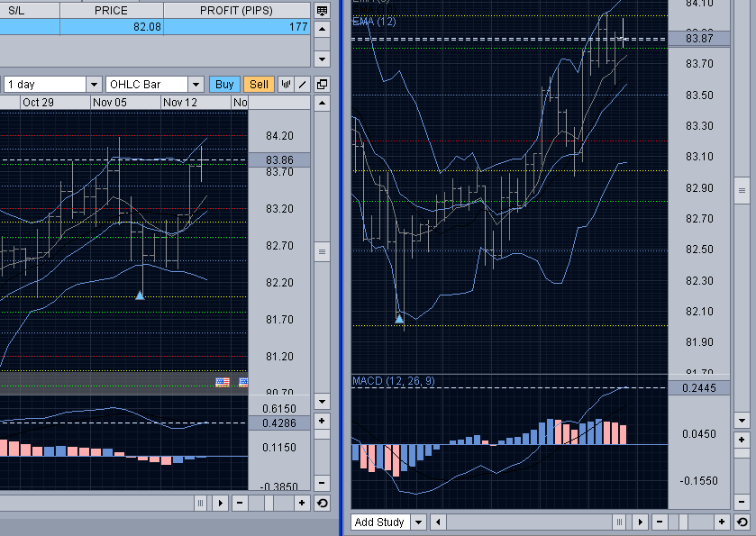Screen dimensions: 756x536
Task: Click the PRICE column header
Action: pyautogui.click(x=112, y=11)
